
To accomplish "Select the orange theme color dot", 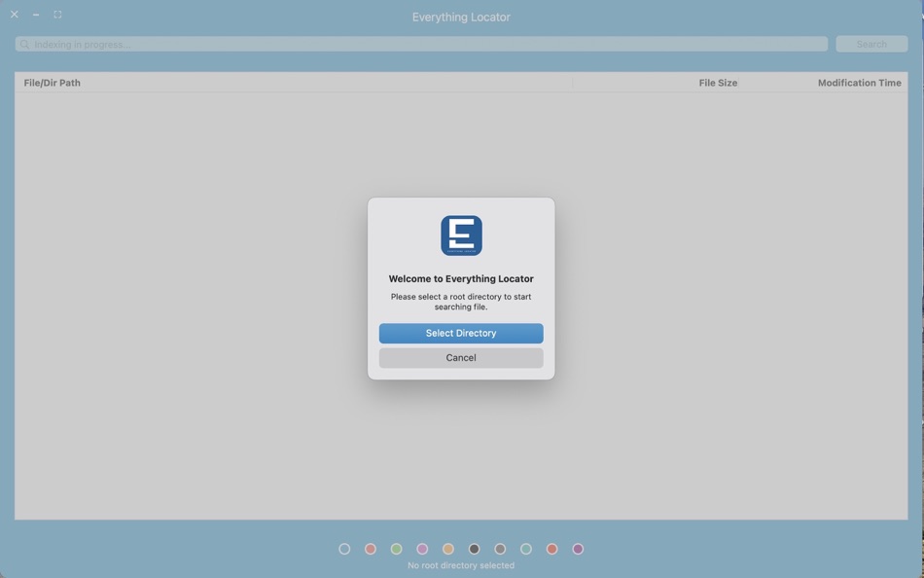I will point(448,548).
